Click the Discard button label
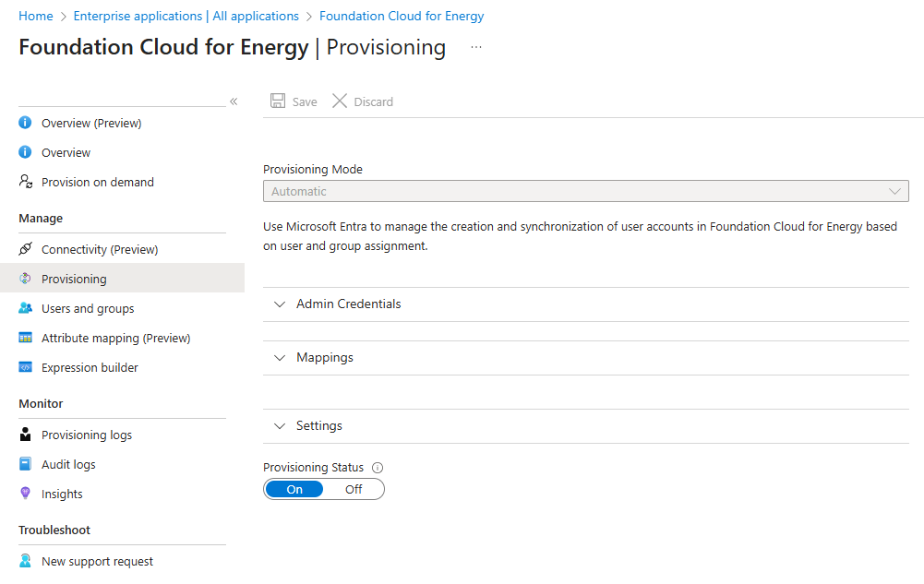The width and height of the screenshot is (924, 584). 373,101
